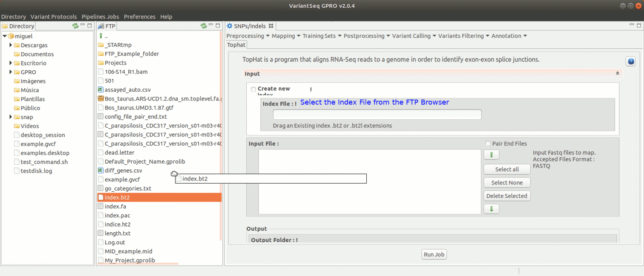Expand the Descargas folder in tree
Screen dimensions: 644x276
click(10, 45)
